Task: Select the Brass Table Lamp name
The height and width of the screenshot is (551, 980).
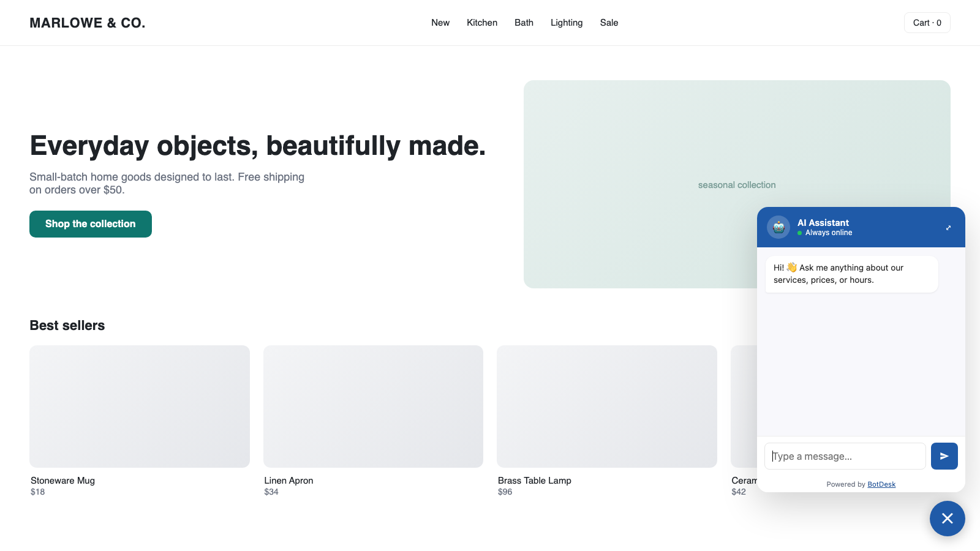Action: pyautogui.click(x=535, y=481)
